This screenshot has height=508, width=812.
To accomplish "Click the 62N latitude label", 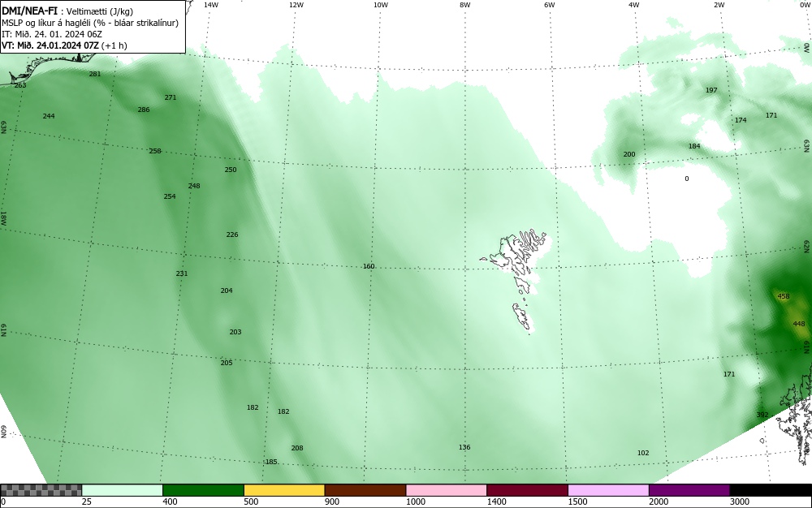I will tap(807, 246).
